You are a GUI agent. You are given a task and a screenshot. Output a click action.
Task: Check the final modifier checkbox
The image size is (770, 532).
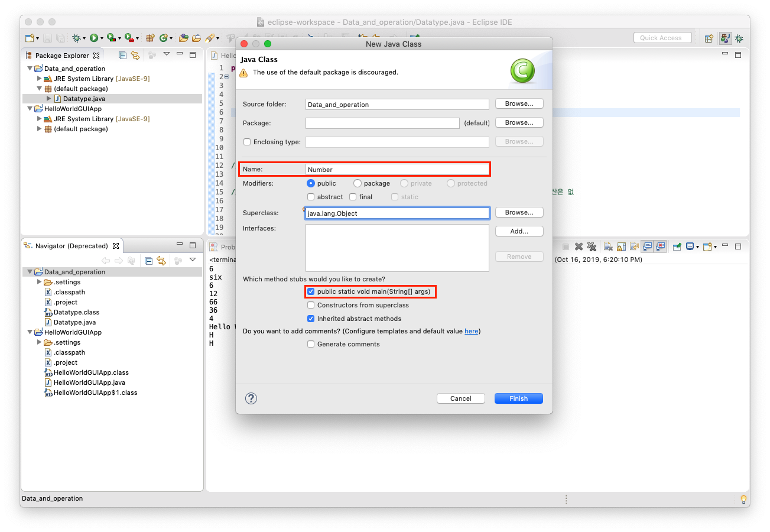[x=353, y=197]
